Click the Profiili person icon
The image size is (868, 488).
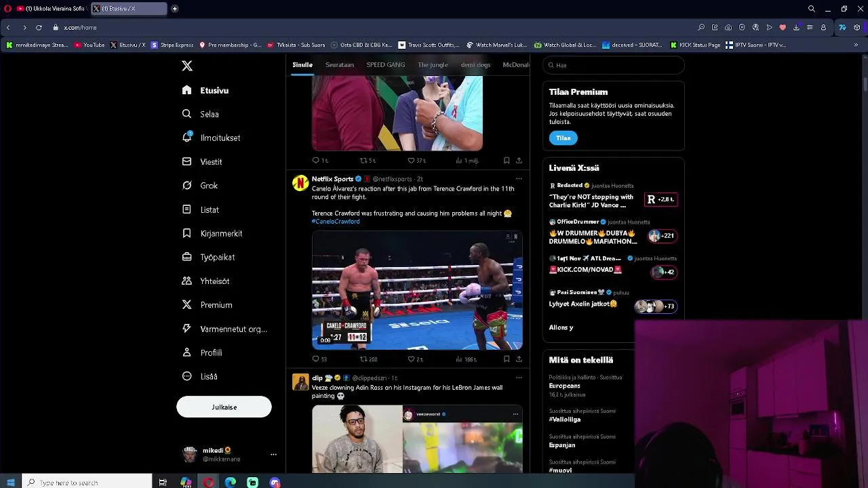pyautogui.click(x=186, y=352)
